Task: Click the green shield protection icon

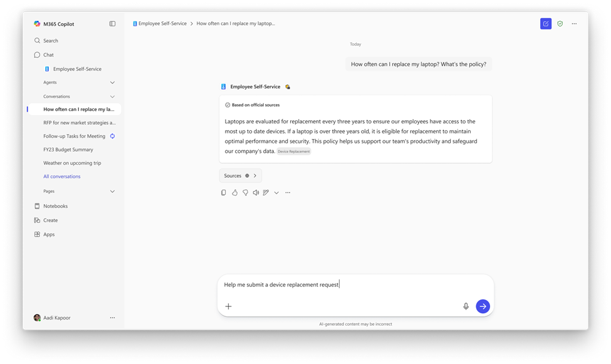Action: 560,24
